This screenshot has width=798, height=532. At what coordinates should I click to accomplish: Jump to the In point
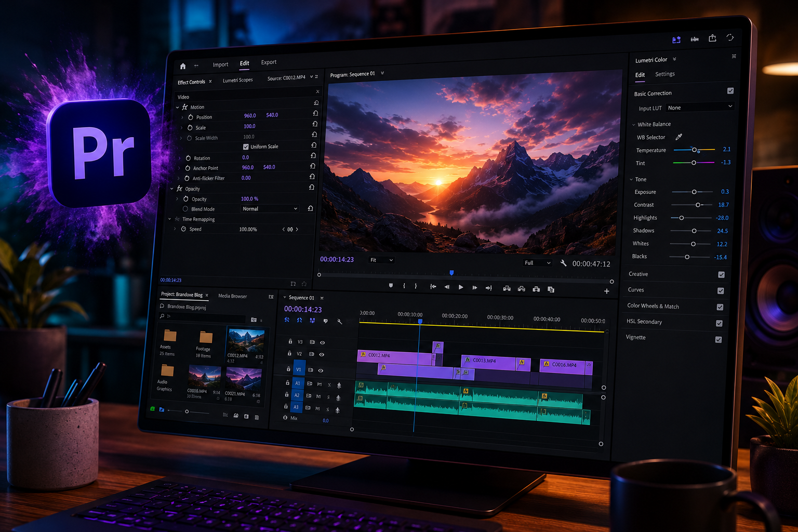pos(433,286)
